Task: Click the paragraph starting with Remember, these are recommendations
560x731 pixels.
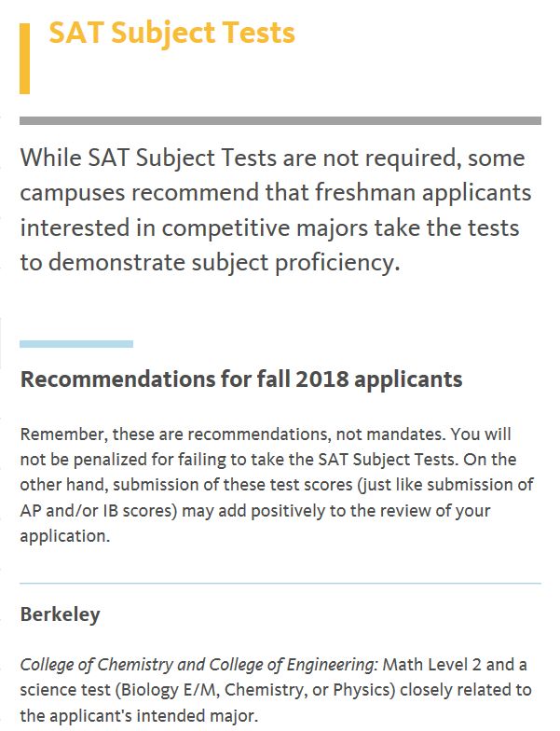Action: click(276, 485)
